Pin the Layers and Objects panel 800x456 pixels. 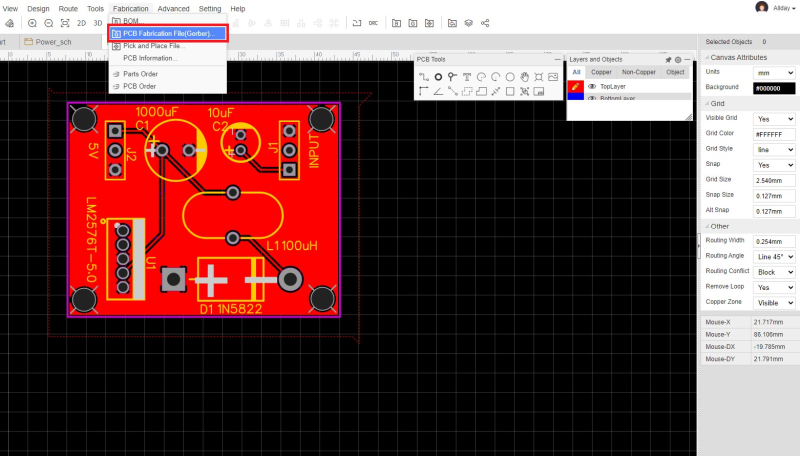tap(668, 60)
